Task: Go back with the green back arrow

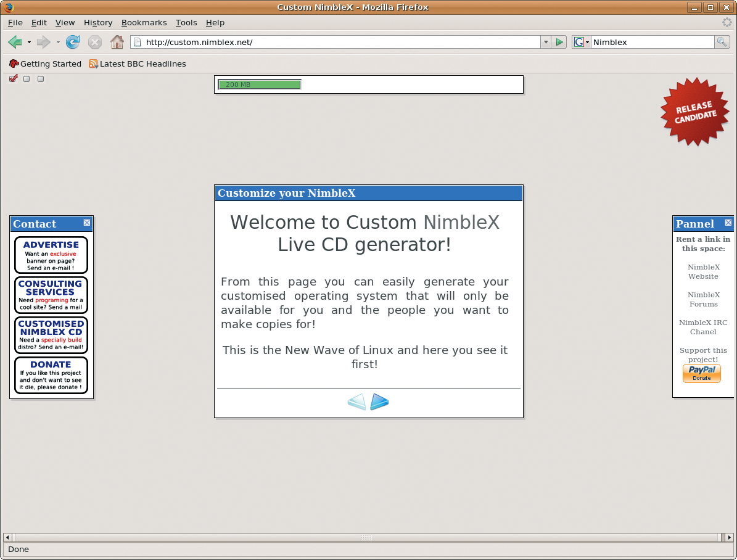Action: (x=15, y=42)
